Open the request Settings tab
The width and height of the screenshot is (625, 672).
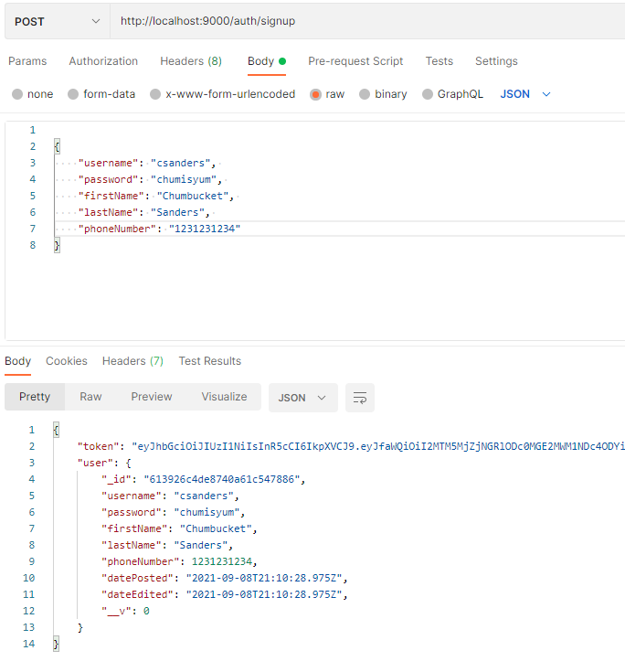[x=496, y=61]
